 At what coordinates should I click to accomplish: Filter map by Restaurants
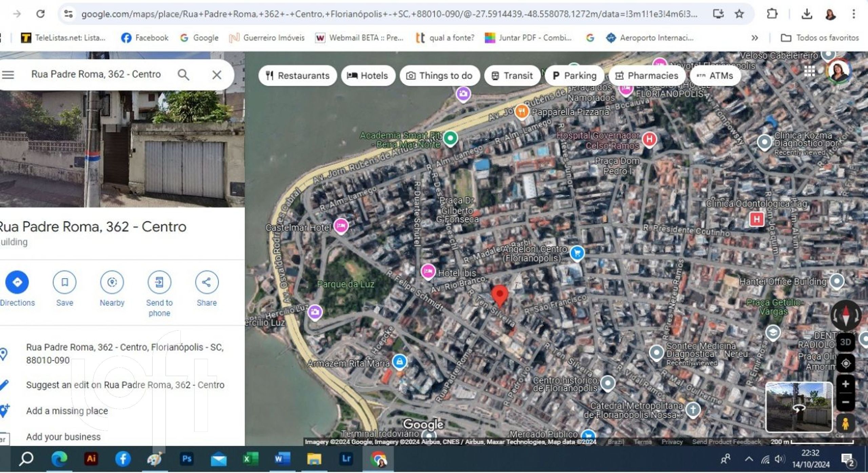click(297, 76)
